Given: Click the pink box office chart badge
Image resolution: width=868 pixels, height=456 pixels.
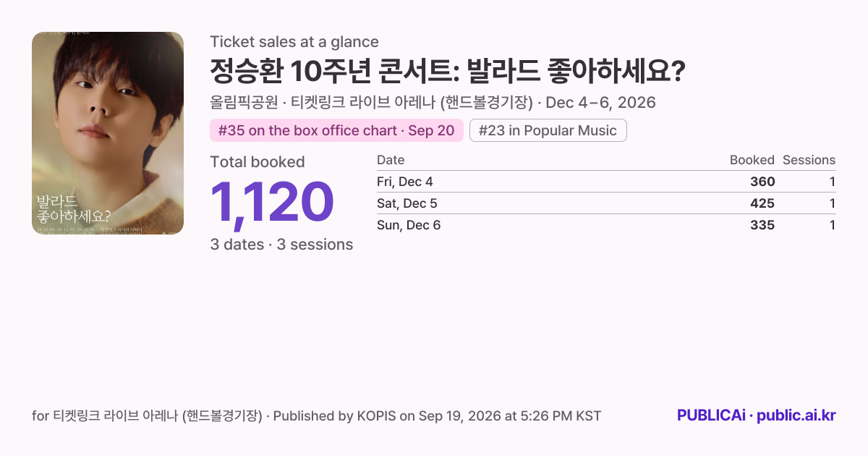Looking at the screenshot, I should point(336,130).
